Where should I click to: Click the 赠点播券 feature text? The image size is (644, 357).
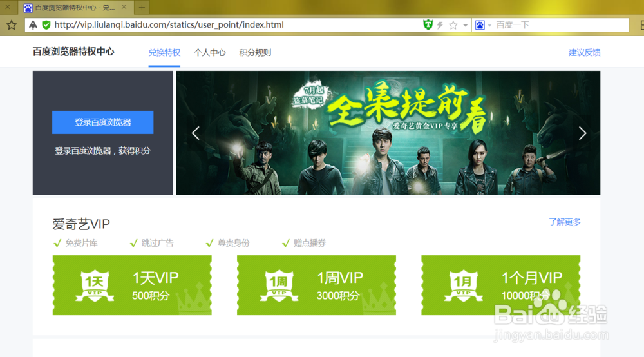click(x=309, y=243)
